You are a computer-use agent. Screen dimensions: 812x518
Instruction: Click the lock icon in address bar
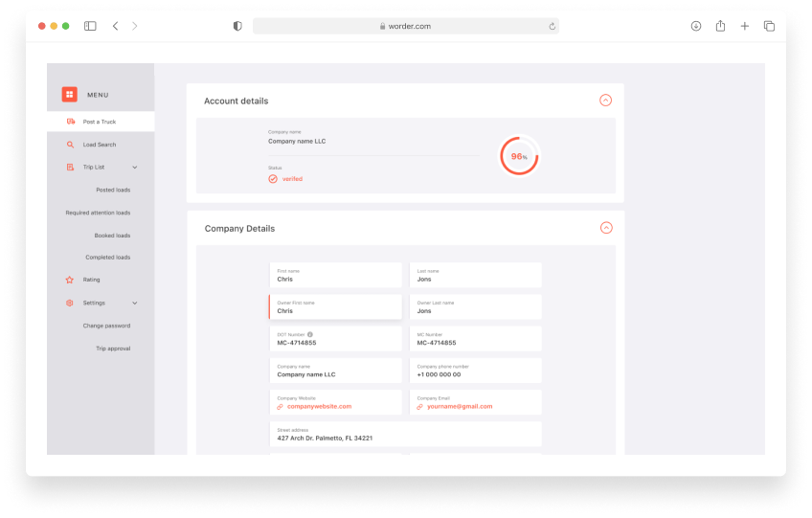[x=382, y=26]
